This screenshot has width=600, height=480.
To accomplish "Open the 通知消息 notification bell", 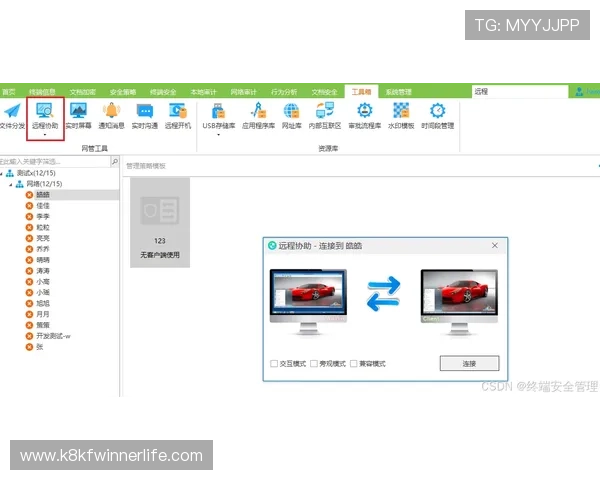I will click(x=112, y=115).
